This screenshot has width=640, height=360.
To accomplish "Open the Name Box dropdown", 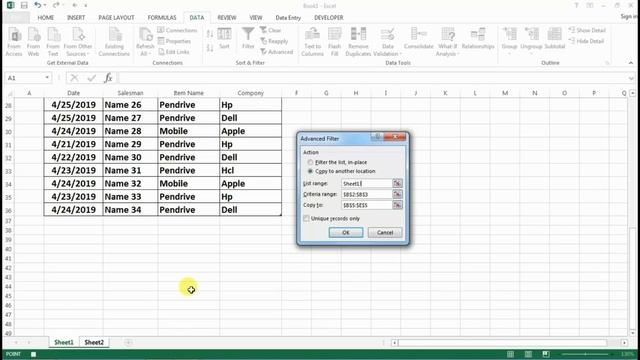I will [47, 78].
